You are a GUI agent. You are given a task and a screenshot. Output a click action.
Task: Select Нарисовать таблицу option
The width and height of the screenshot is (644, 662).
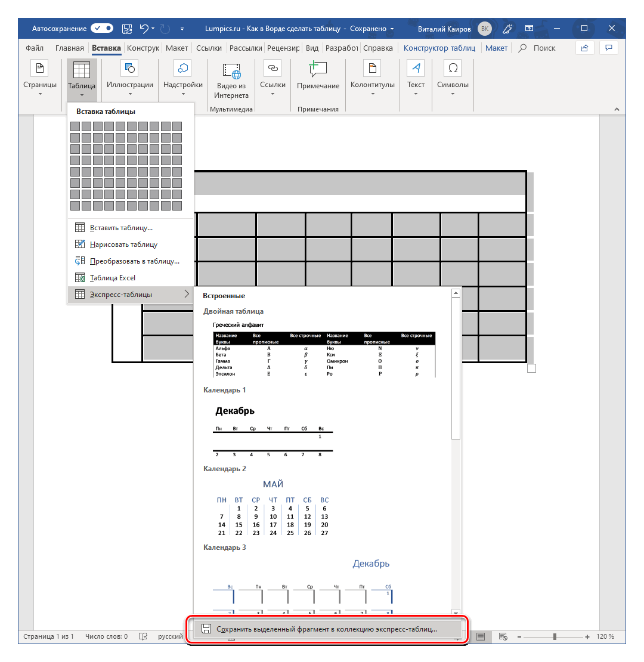pos(123,244)
